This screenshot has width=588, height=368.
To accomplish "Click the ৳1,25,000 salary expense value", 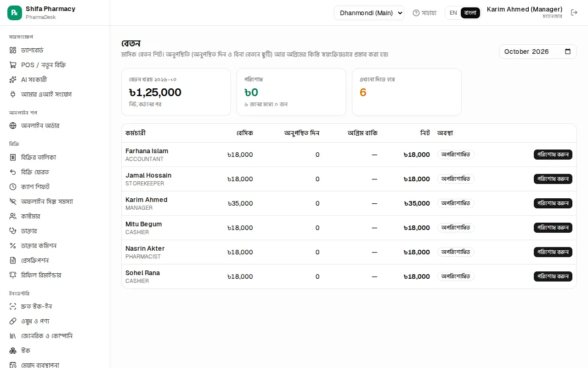I will tap(155, 92).
